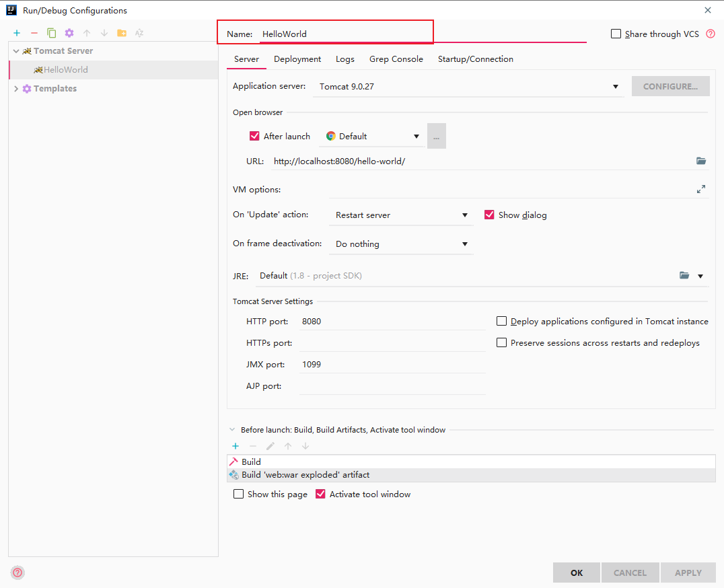Open the On 'Update' action dropdown
Screen dimensions: 724x588
(x=401, y=215)
